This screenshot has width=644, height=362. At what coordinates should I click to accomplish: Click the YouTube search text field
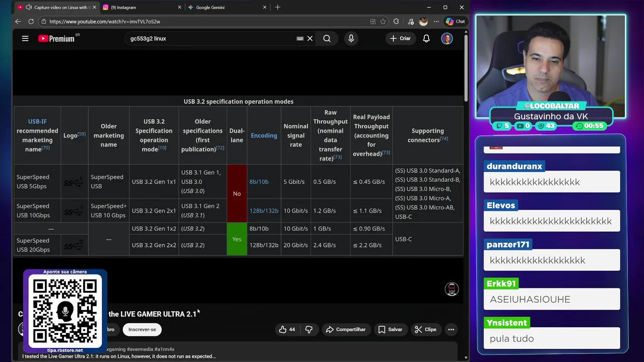(211, 38)
